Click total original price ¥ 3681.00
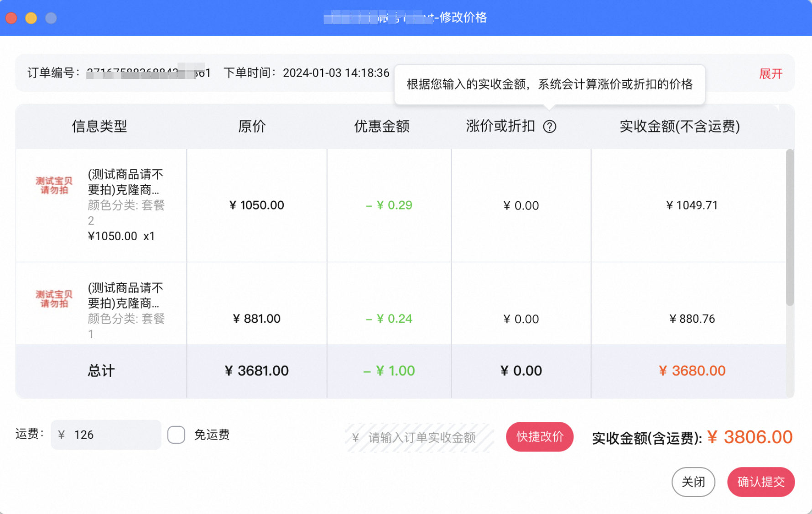812x514 pixels. click(257, 371)
